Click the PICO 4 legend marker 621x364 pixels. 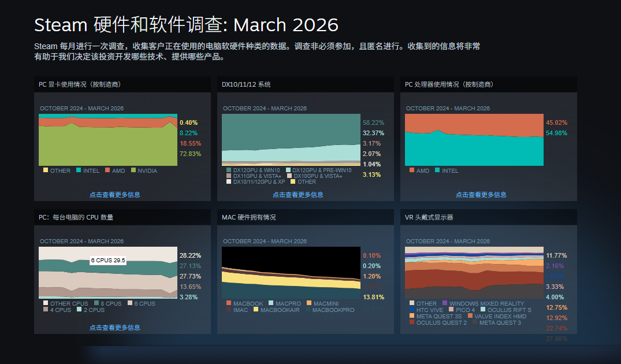451,310
